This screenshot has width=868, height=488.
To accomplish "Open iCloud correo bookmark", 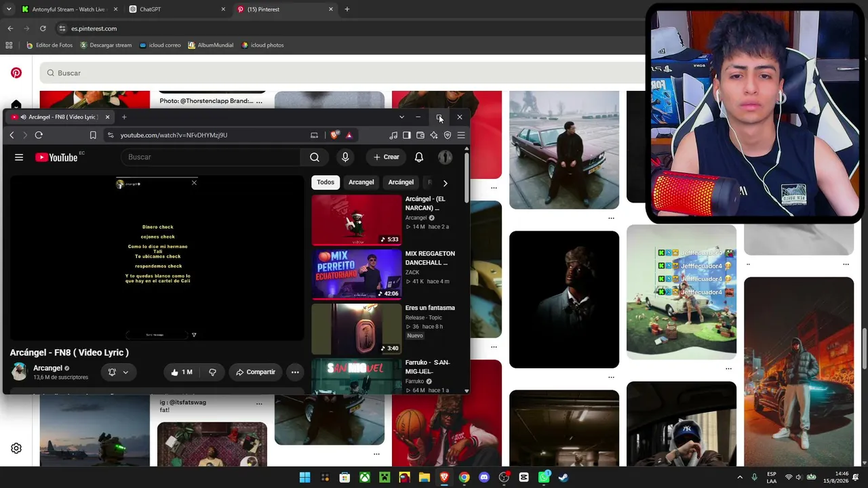I will (x=159, y=45).
